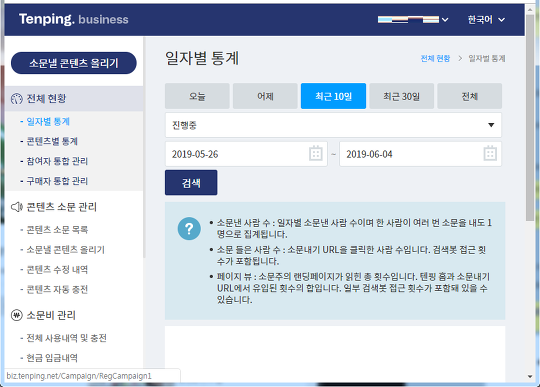Click the 콘텐츠 소문 관리 megaphone icon
The image size is (540, 387).
point(17,207)
